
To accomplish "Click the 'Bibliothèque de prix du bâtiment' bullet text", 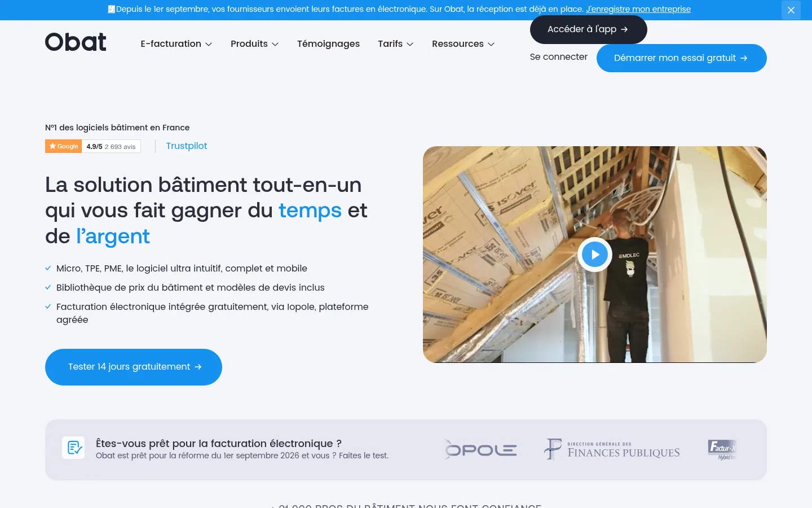I will click(x=191, y=288).
